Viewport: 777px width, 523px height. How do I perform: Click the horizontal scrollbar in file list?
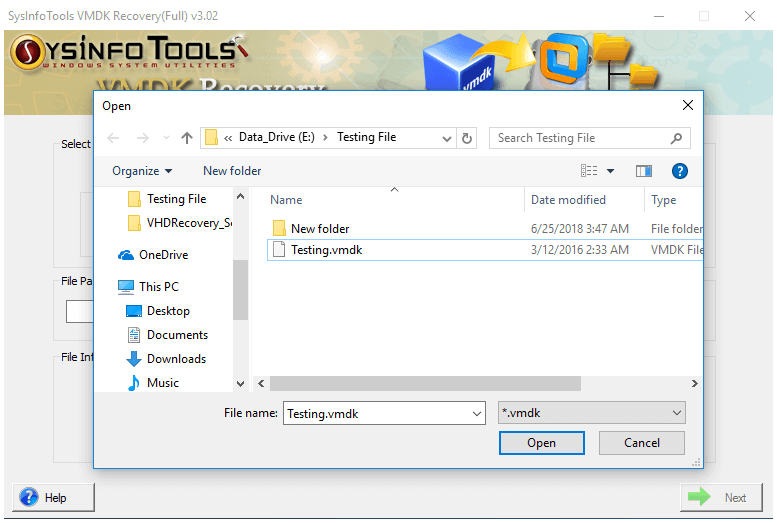pos(425,383)
